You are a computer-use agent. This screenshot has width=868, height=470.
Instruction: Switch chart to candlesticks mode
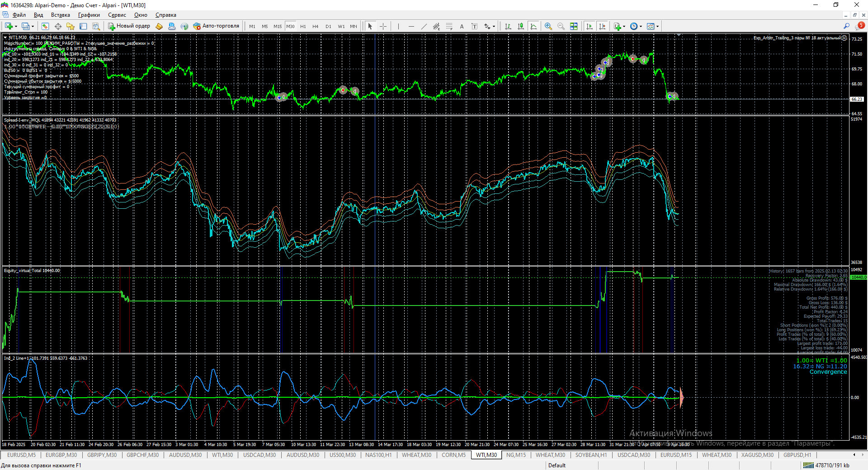[521, 26]
